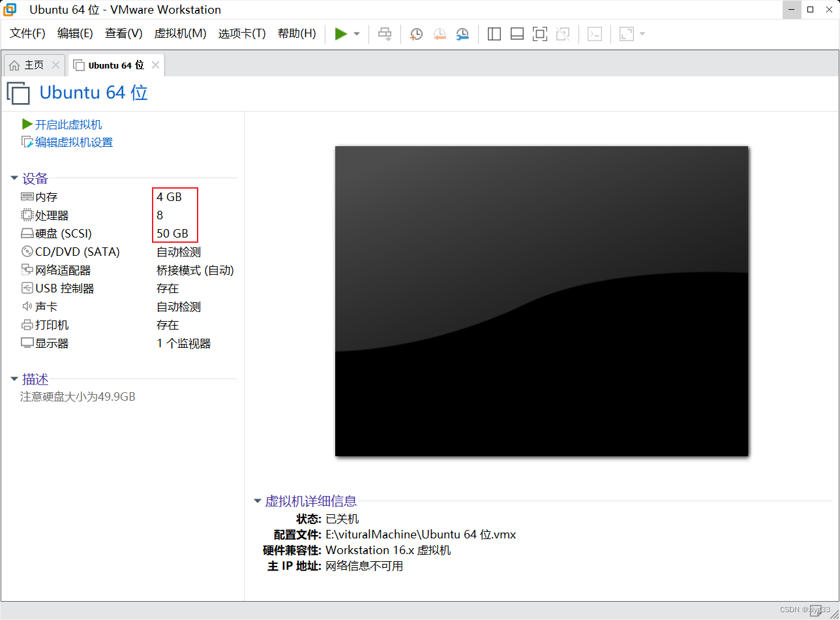Click the Send Ctrl+Alt+Del toolbar icon
The image size is (840, 620).
[x=385, y=34]
